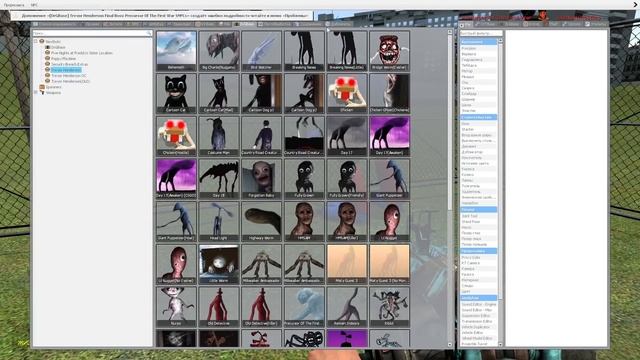Select the Costume Man spawn icon
640x360 pixels.
pyautogui.click(x=219, y=136)
